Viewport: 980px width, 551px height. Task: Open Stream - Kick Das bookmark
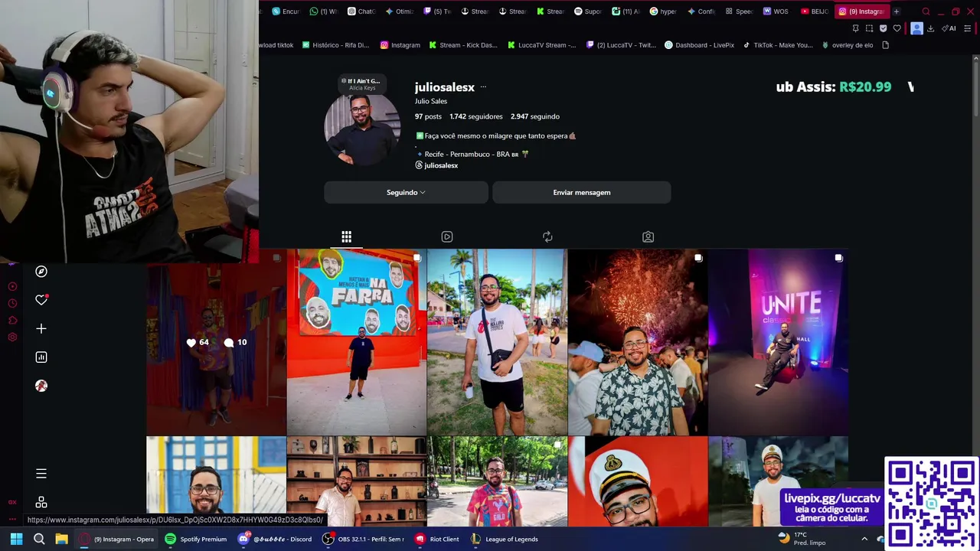click(463, 45)
